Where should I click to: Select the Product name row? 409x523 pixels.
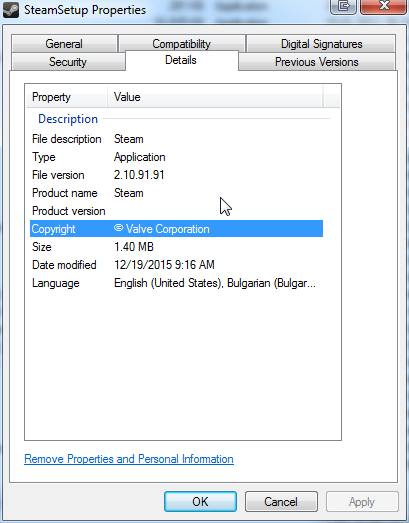pyautogui.click(x=176, y=193)
